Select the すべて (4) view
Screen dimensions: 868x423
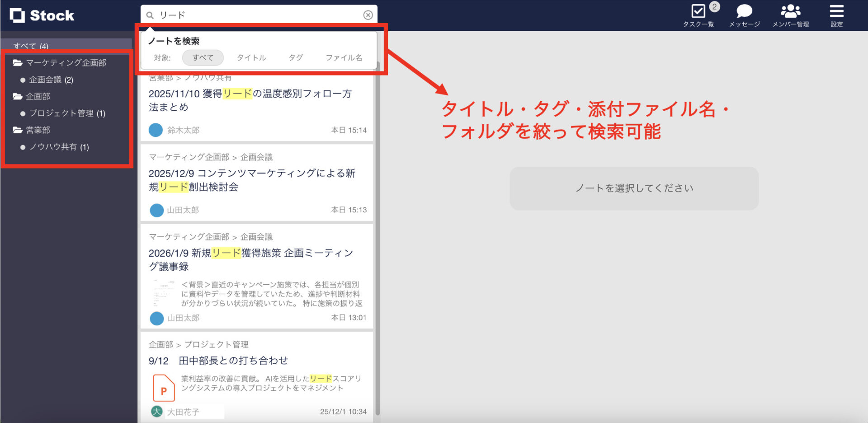(29, 46)
